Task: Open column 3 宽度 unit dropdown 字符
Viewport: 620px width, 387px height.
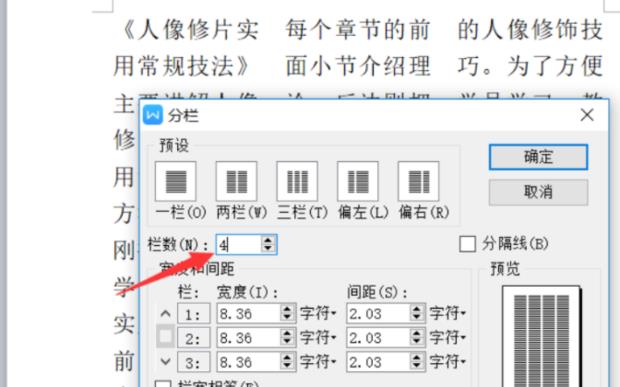Action: tap(318, 362)
